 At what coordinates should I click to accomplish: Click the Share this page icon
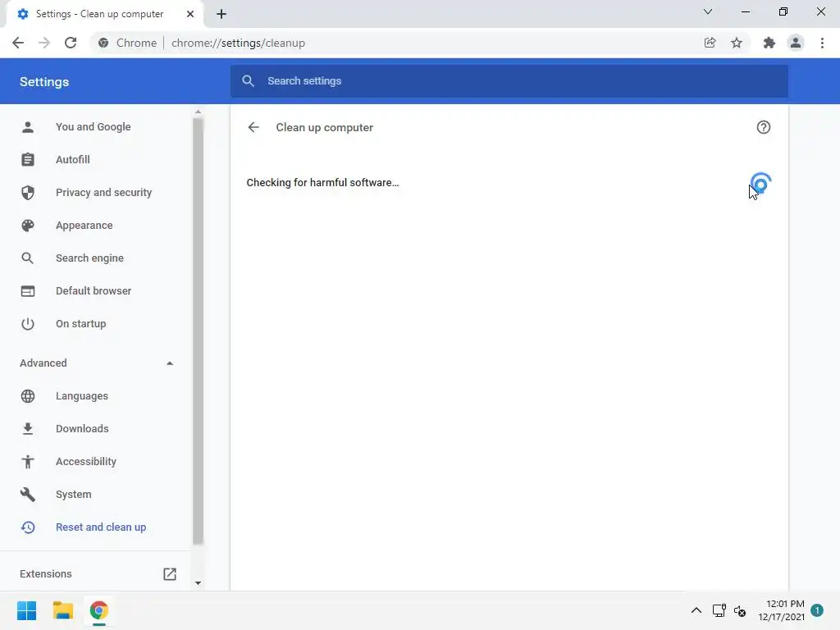point(710,43)
